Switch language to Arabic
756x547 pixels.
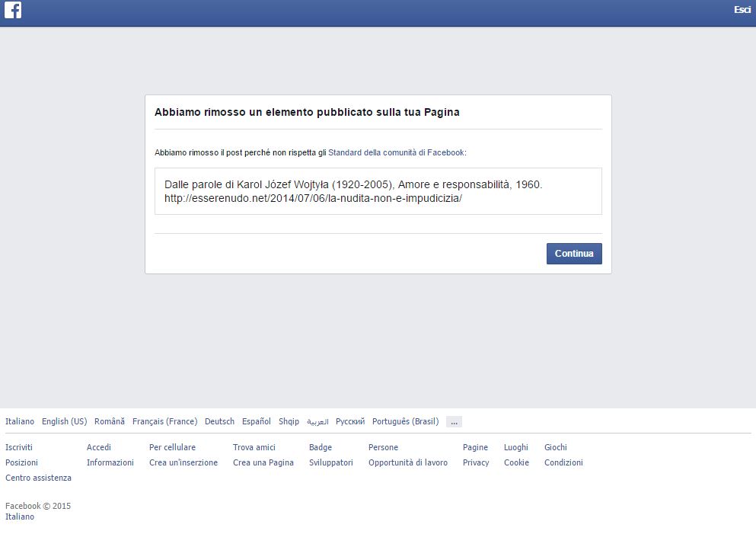point(317,421)
